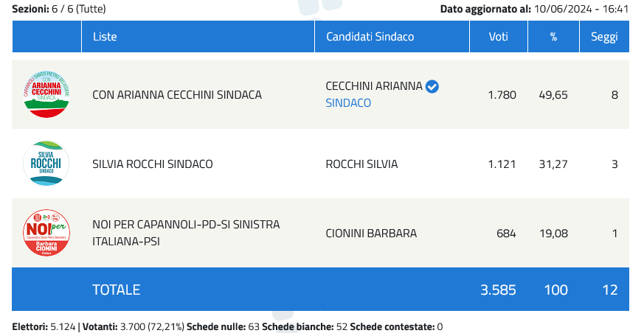Screen dimensions: 644x333
Task: Click the Silvia Rocchi Sindaco logo
Action: click(46, 164)
